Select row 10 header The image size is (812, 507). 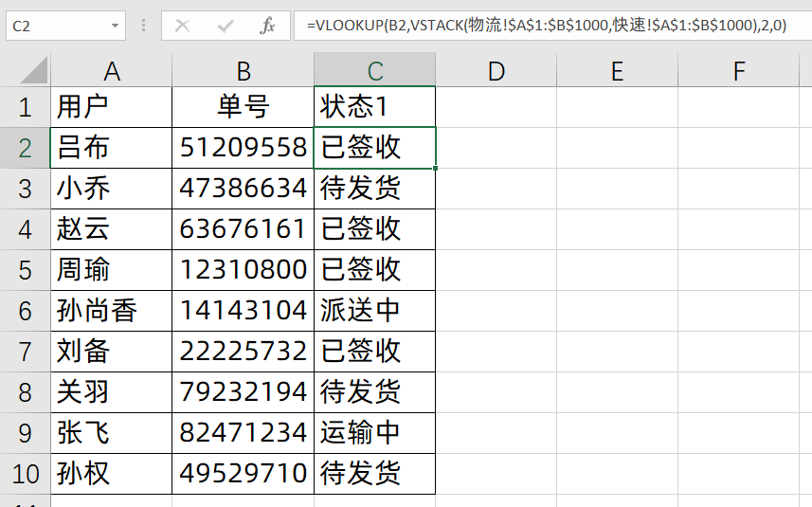point(25,474)
